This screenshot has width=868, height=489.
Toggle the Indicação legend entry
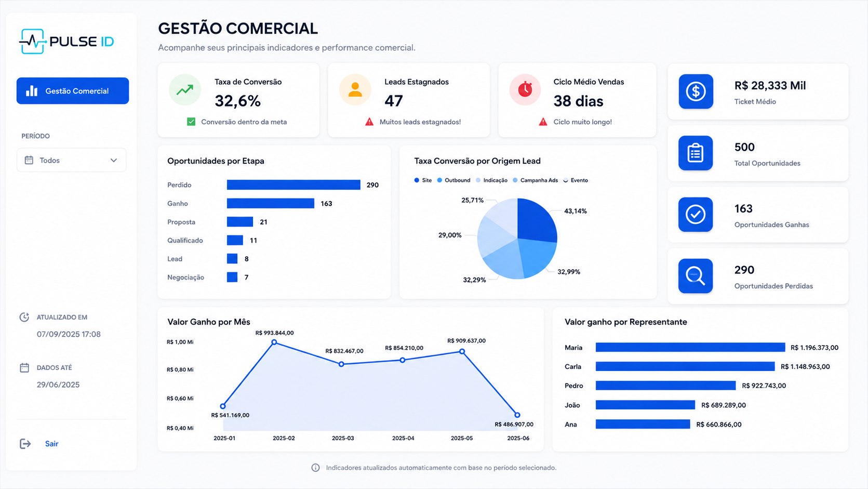pos(491,180)
